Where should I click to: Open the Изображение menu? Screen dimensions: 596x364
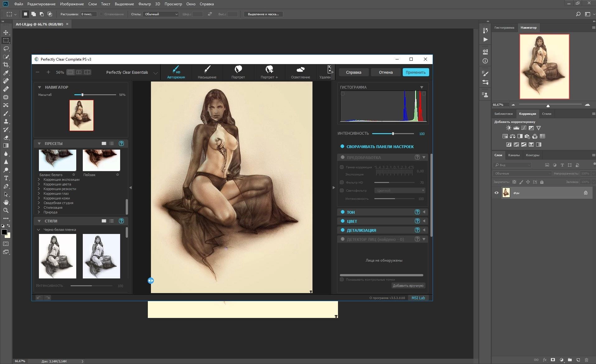click(x=72, y=4)
